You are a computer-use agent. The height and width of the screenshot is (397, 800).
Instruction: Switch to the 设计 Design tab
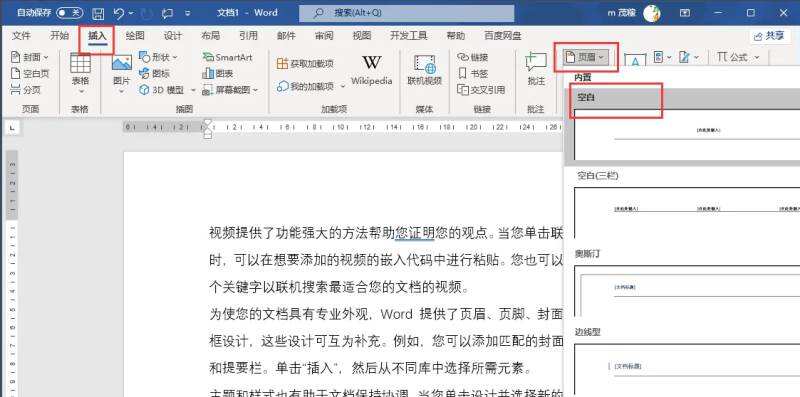pyautogui.click(x=172, y=36)
